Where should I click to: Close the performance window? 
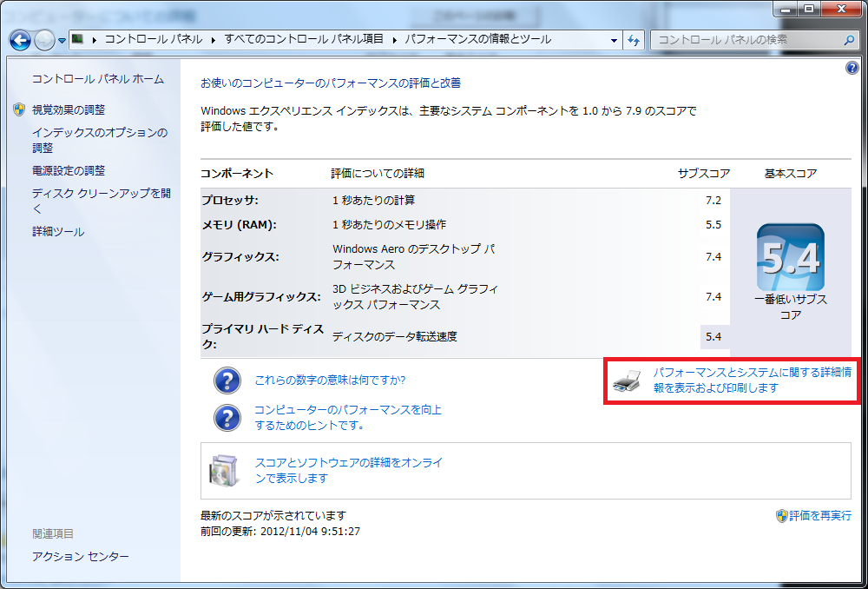(841, 9)
